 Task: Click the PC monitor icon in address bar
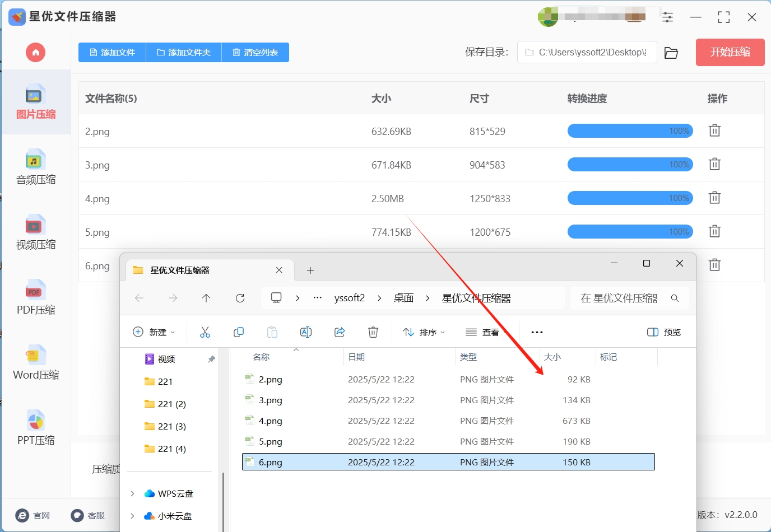tap(276, 297)
